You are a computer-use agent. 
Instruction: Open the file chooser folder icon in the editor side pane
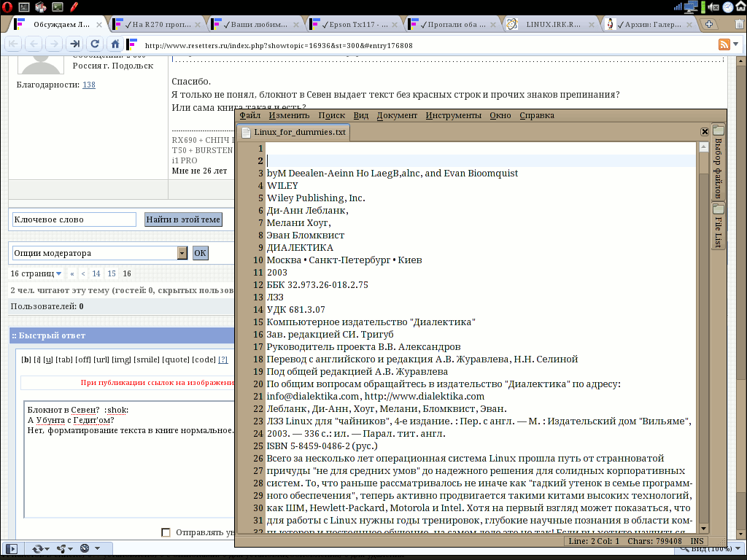pos(718,130)
